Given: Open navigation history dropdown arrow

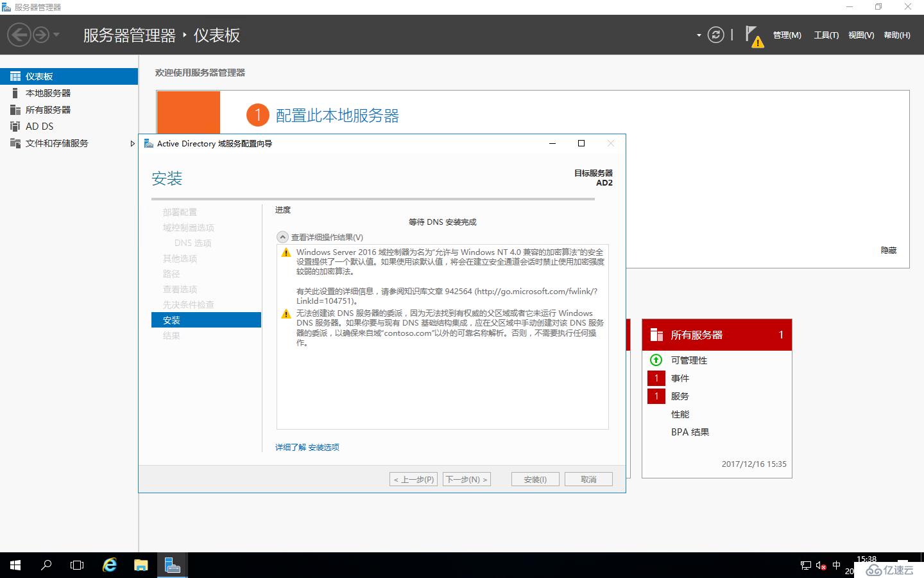Looking at the screenshot, I should (56, 35).
